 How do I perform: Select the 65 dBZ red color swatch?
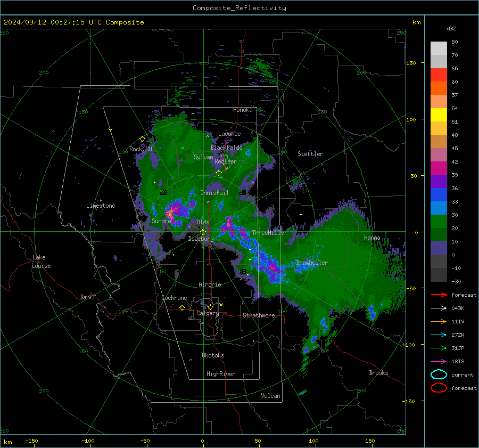439,75
